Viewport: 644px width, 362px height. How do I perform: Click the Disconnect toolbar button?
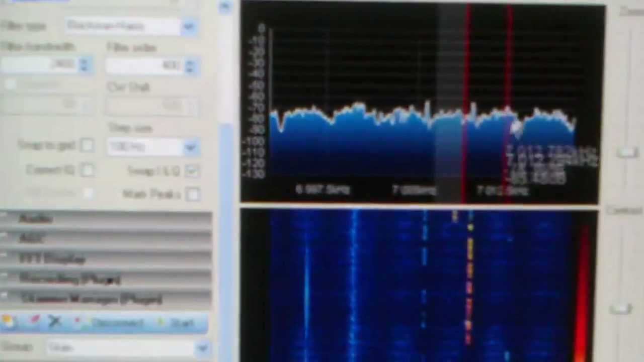(112, 323)
